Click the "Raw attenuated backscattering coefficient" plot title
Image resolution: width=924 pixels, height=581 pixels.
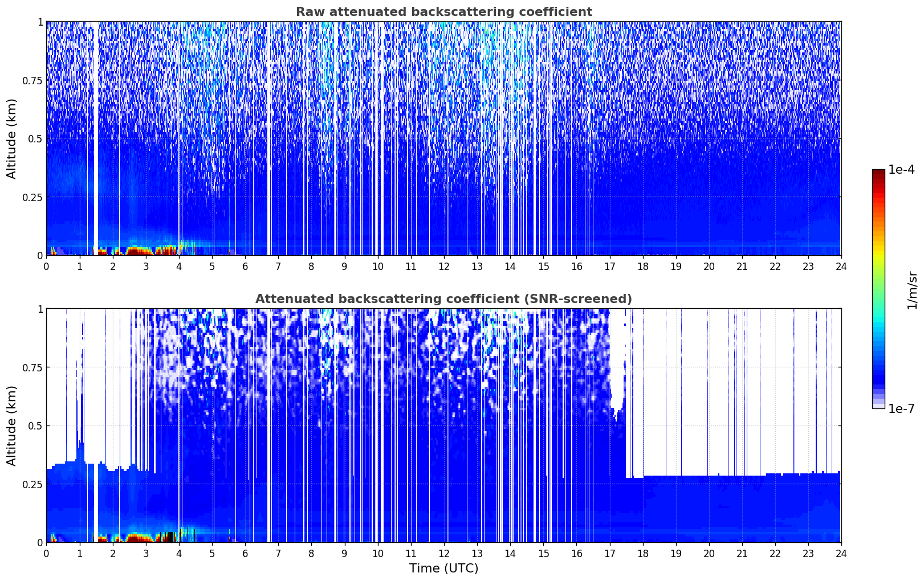[443, 12]
